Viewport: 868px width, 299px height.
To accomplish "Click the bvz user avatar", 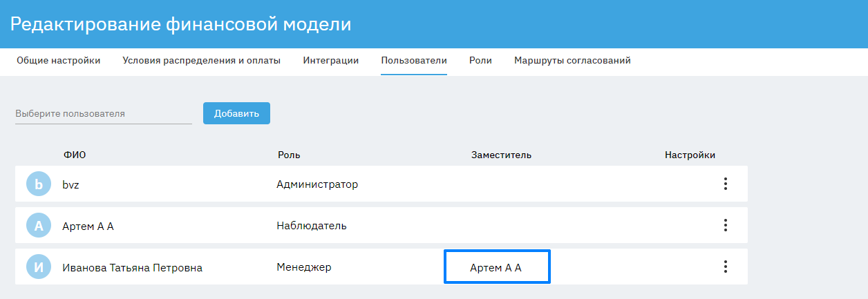I will click(x=39, y=184).
